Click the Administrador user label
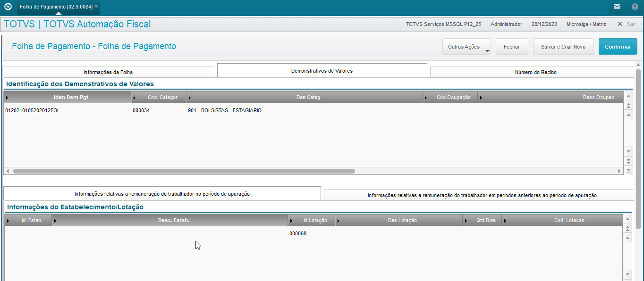 [x=506, y=24]
